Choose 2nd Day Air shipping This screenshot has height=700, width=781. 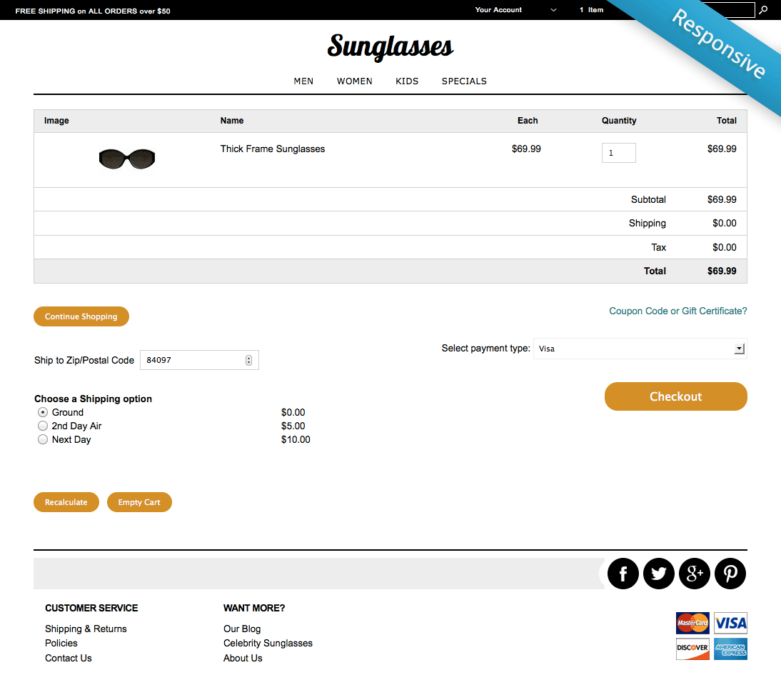pos(43,426)
